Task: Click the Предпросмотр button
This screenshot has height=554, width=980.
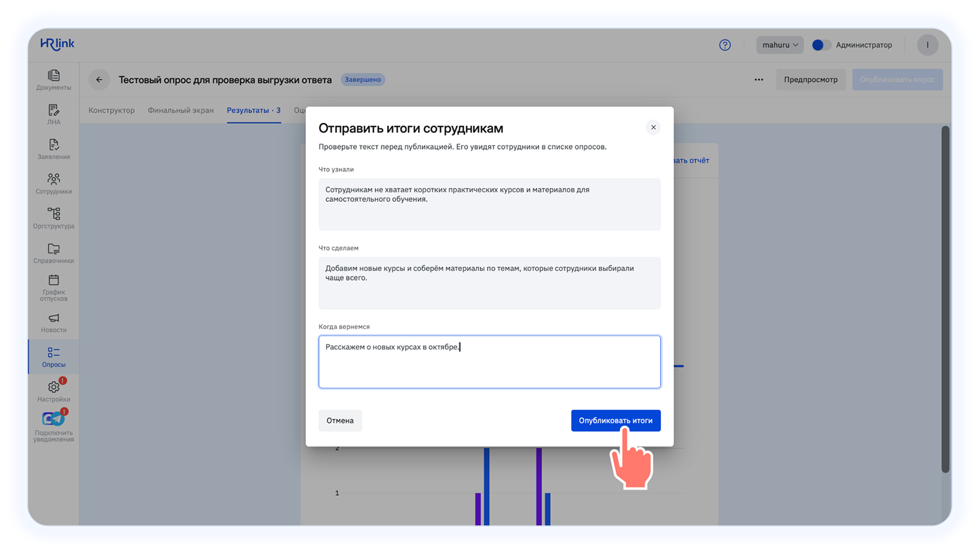Action: [810, 80]
